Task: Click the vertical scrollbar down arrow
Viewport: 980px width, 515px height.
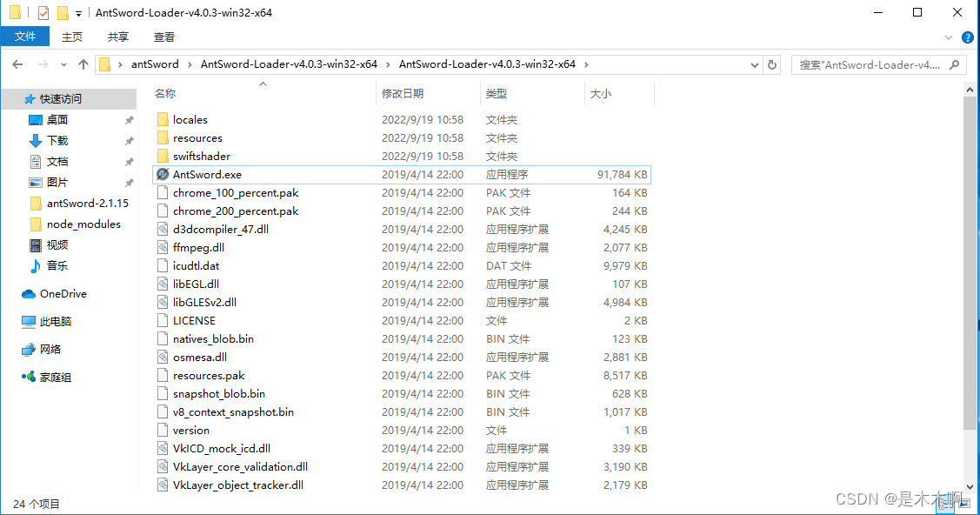Action: pyautogui.click(x=970, y=486)
